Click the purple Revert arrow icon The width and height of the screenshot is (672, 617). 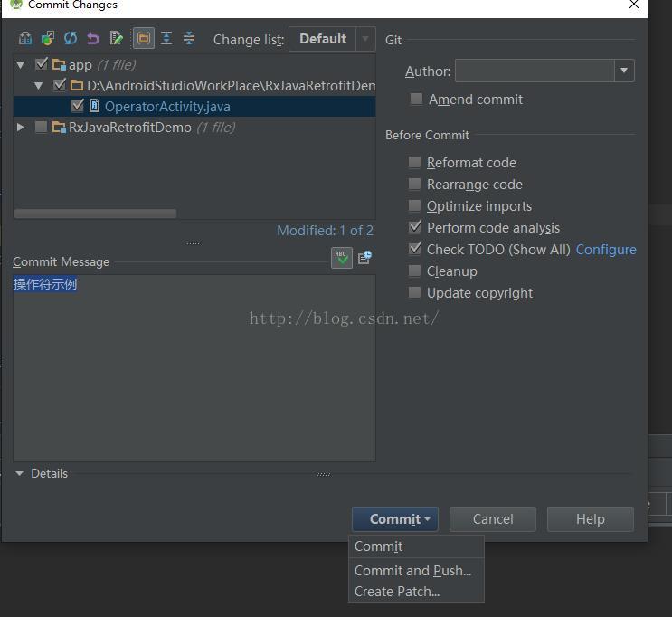[93, 39]
